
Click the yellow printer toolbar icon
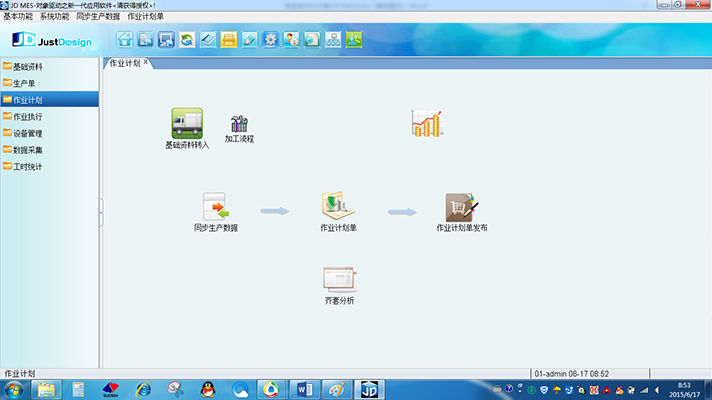[228, 40]
